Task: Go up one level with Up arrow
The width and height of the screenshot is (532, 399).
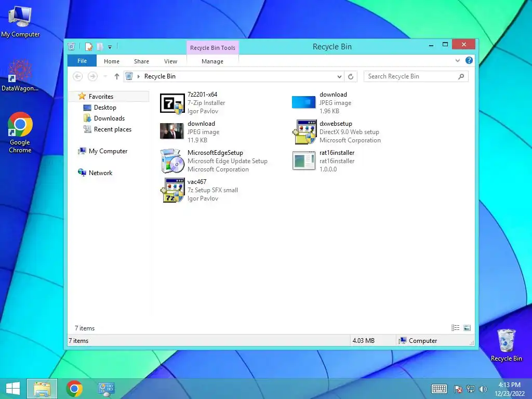Action: click(x=117, y=76)
